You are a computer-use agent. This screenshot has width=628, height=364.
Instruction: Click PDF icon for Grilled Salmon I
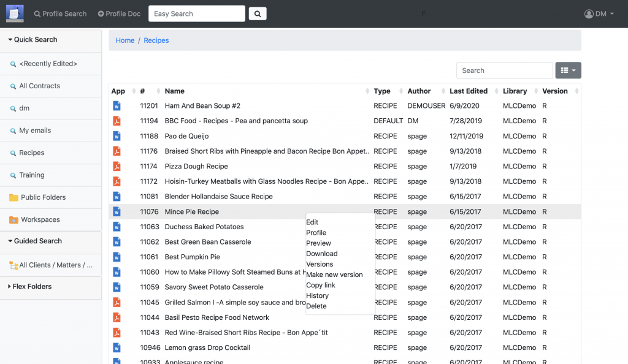[117, 302]
